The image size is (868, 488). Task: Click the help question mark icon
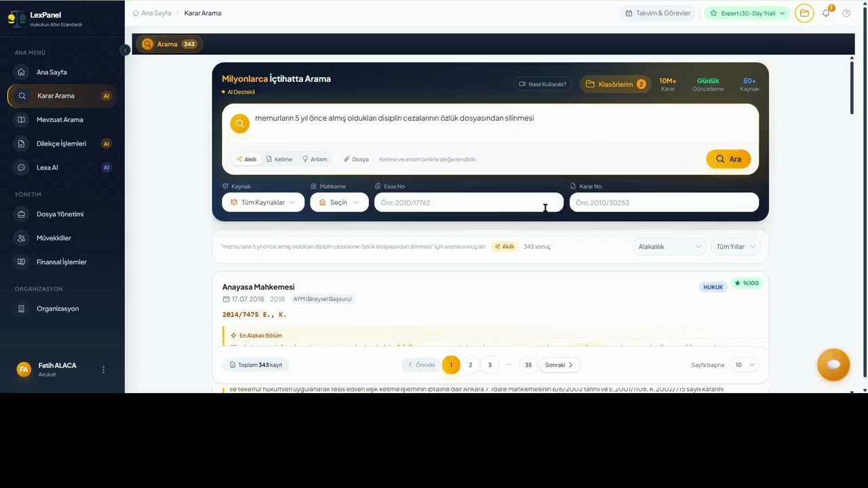[x=846, y=13]
